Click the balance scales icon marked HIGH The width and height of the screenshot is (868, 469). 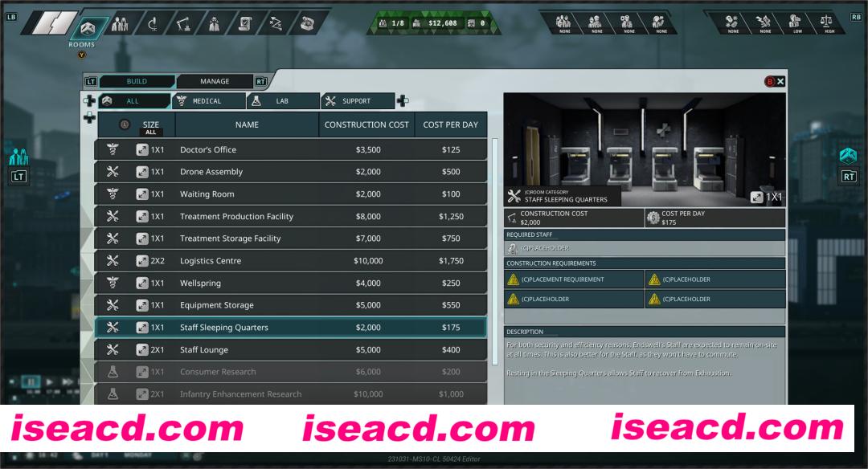tap(825, 23)
